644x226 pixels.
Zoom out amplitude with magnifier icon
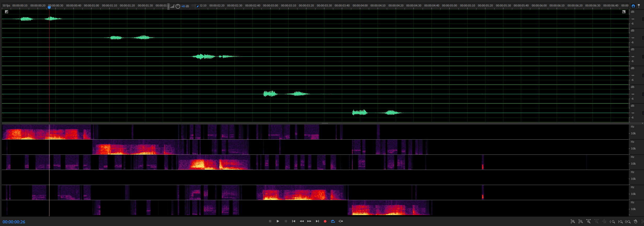(x=580, y=222)
